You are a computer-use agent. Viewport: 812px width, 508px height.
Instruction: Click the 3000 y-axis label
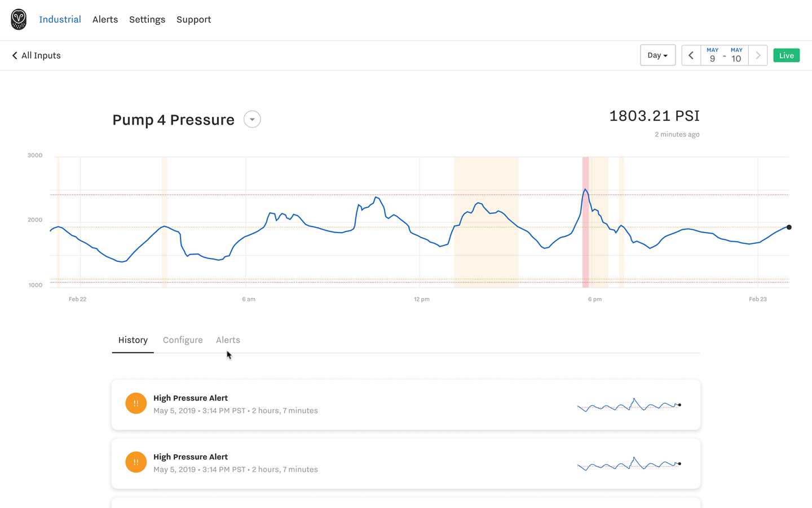[35, 155]
